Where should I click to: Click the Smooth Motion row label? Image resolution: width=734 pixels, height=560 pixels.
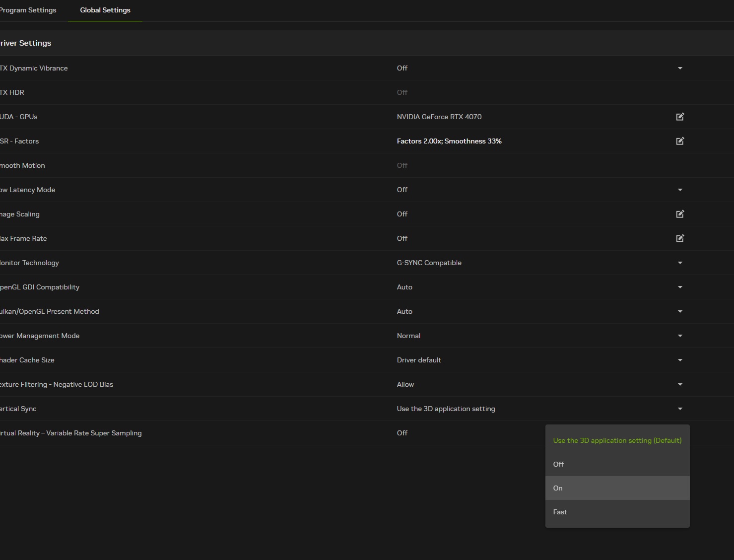(22, 165)
